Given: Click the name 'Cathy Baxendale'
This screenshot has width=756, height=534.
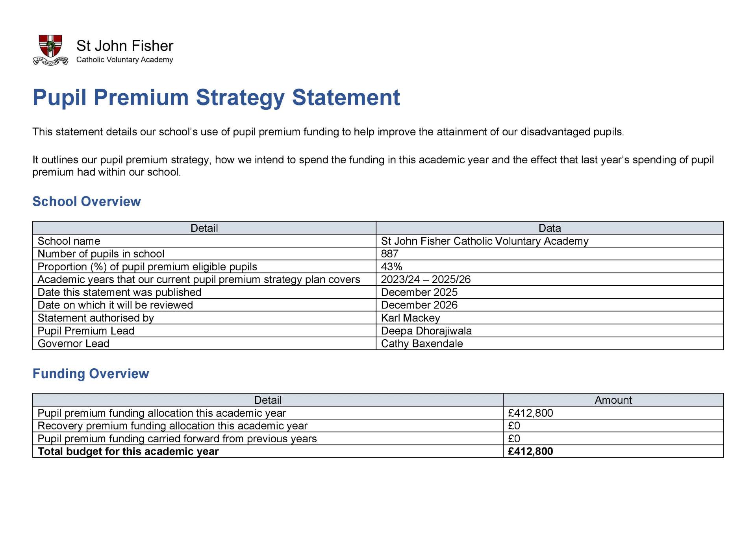Looking at the screenshot, I should (422, 344).
